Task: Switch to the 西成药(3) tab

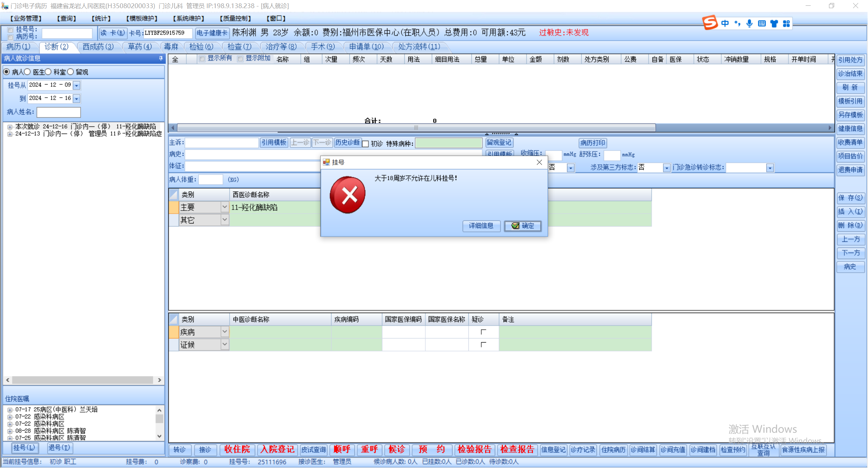Action: click(x=98, y=47)
